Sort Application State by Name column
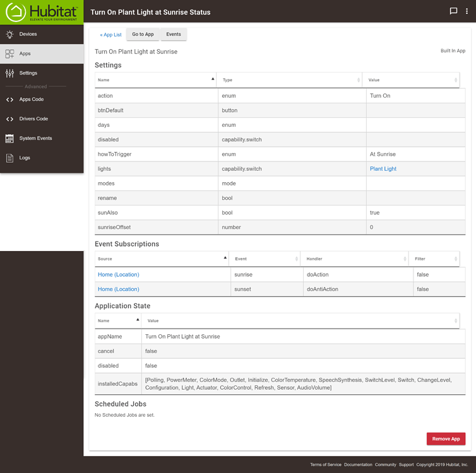The image size is (476, 473). pos(118,321)
